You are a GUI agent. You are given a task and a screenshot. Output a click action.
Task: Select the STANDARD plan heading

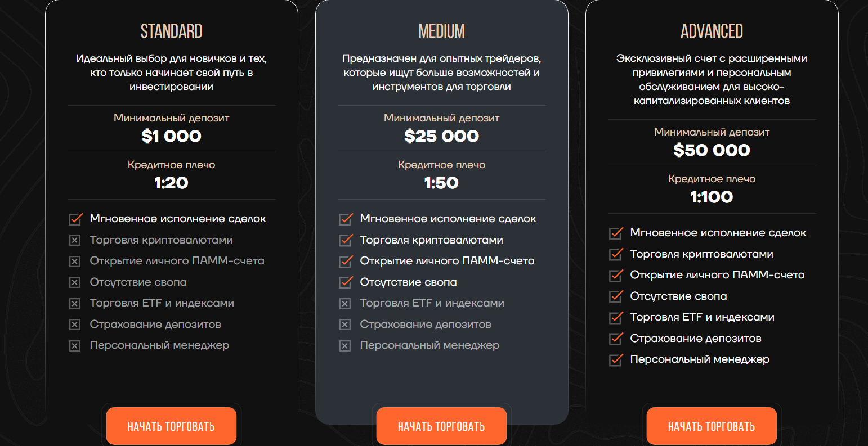(x=171, y=31)
